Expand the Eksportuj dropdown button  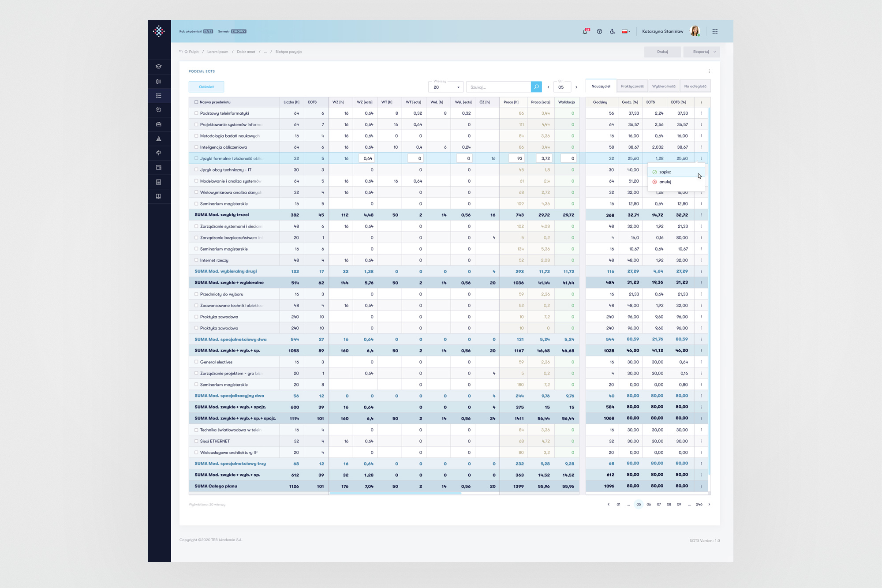[702, 52]
